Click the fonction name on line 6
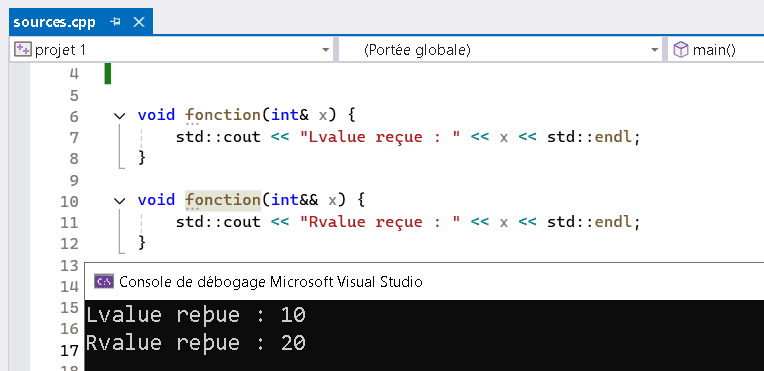 point(223,115)
